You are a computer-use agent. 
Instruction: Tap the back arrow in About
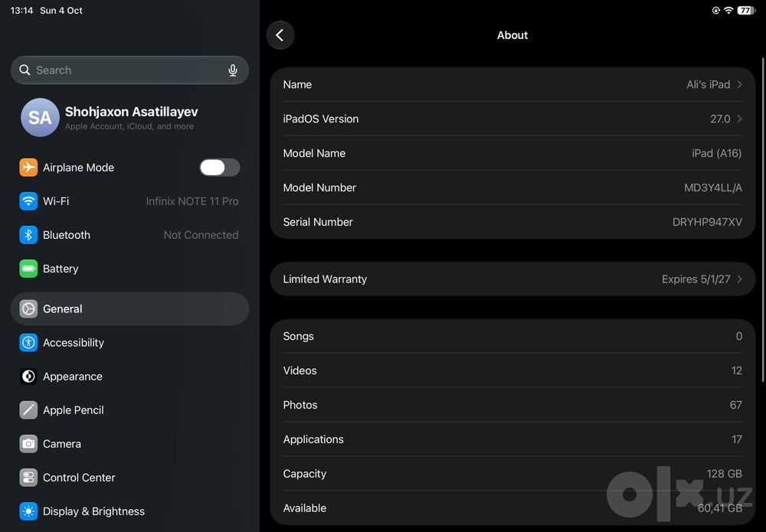point(280,35)
